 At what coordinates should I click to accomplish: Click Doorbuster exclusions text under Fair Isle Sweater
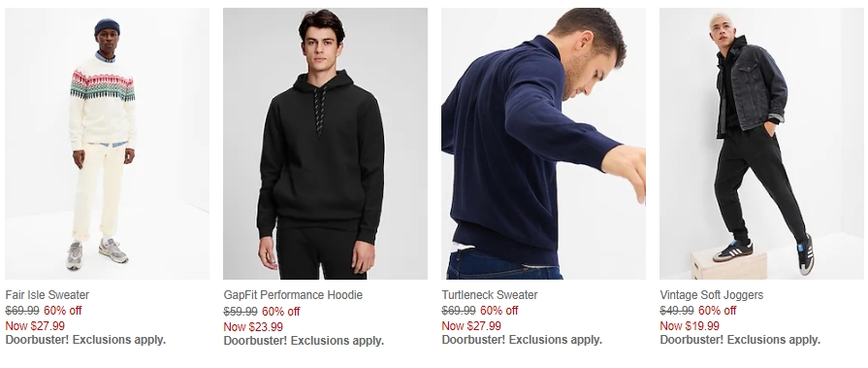point(85,340)
